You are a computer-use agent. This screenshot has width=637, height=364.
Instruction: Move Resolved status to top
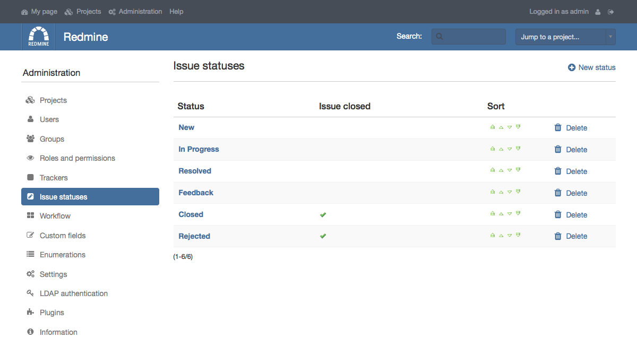tap(493, 170)
